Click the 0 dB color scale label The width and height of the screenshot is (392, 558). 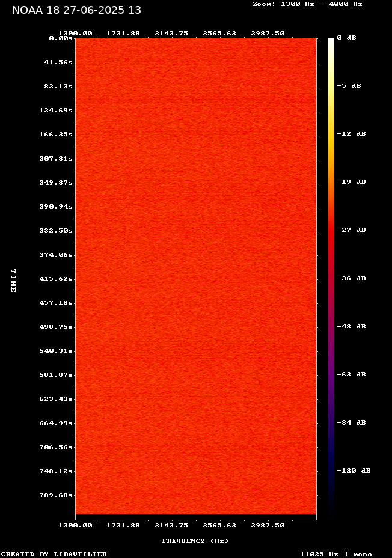[x=346, y=38]
